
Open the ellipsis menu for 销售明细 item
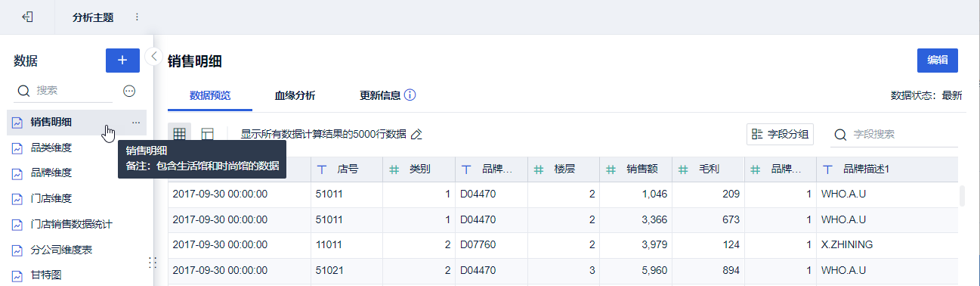point(135,122)
